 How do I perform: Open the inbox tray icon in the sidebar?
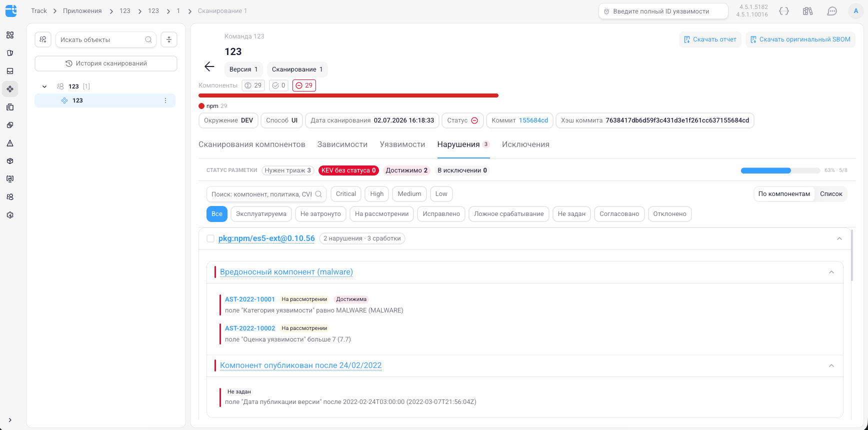[x=10, y=71]
